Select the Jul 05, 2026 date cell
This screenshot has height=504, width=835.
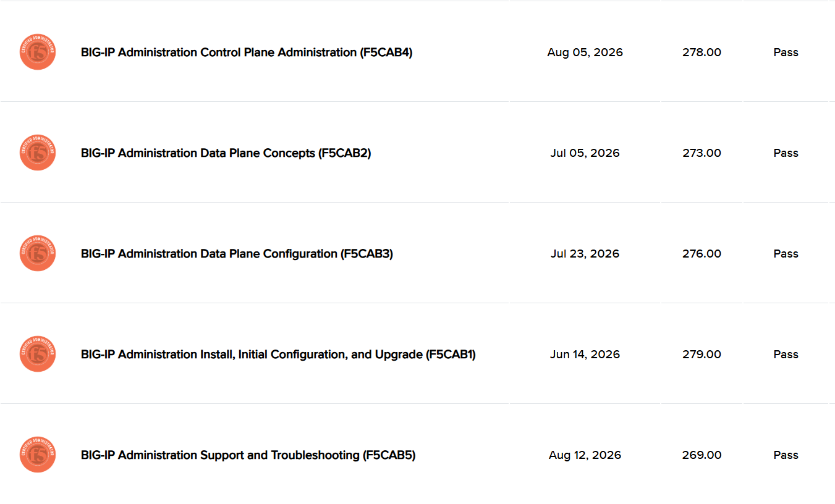[585, 153]
